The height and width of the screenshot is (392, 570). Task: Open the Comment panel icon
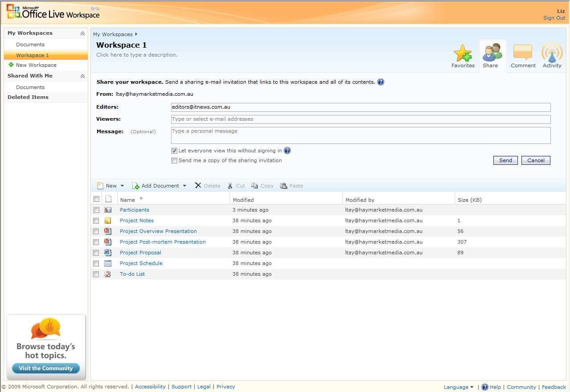pos(522,53)
